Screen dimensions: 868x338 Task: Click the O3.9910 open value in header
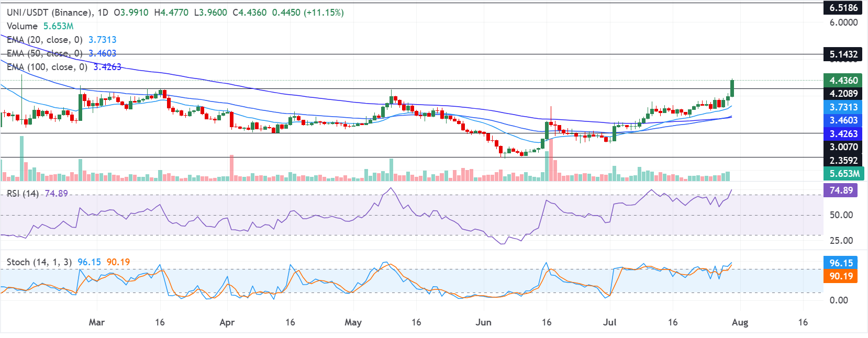click(x=131, y=12)
